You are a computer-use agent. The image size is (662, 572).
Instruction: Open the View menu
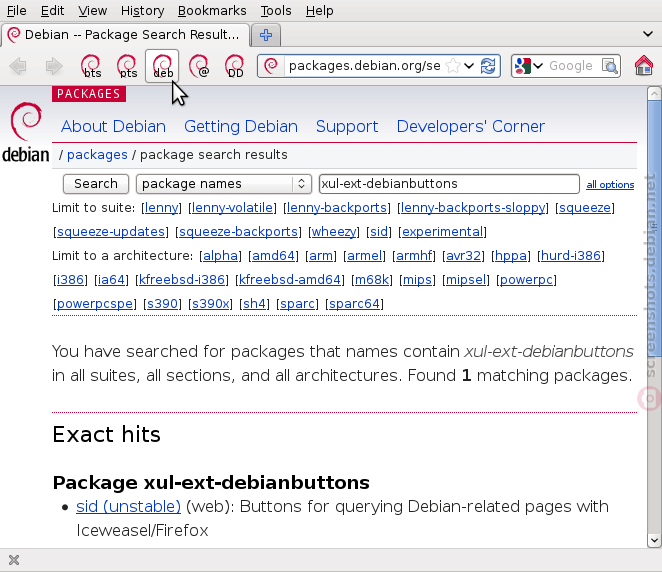92,11
